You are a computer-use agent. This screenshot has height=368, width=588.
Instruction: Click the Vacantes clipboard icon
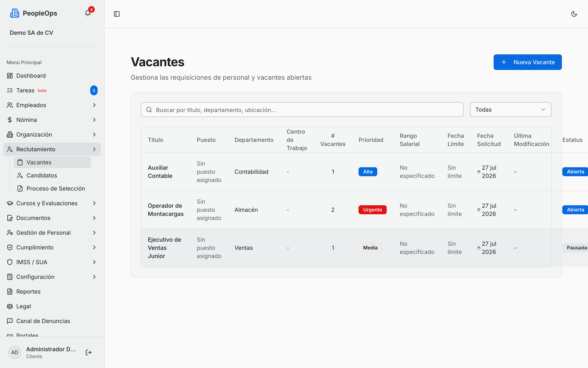pyautogui.click(x=20, y=162)
